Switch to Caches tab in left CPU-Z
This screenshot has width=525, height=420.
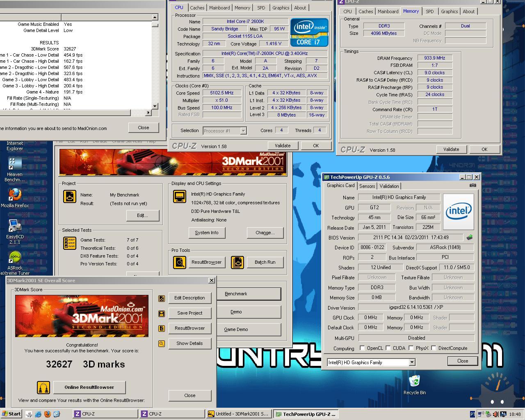tap(197, 8)
